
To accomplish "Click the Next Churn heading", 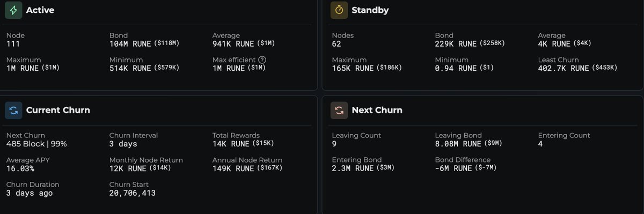I will pyautogui.click(x=377, y=110).
